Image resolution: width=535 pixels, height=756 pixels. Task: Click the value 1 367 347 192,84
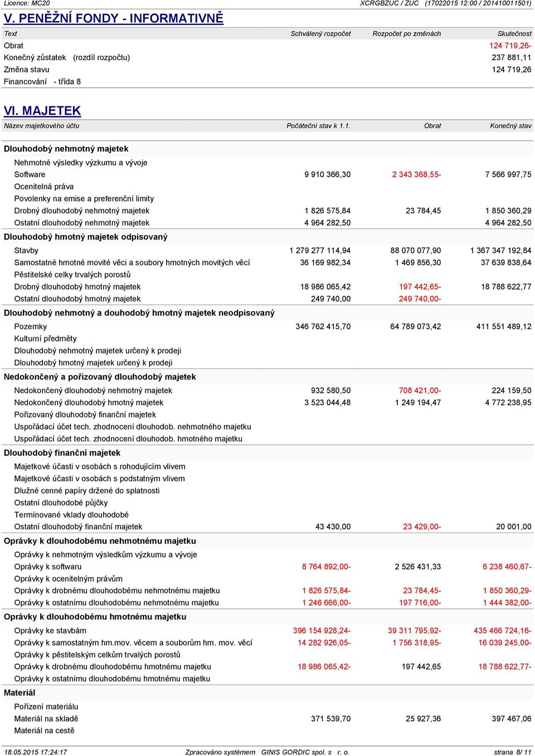(500, 251)
